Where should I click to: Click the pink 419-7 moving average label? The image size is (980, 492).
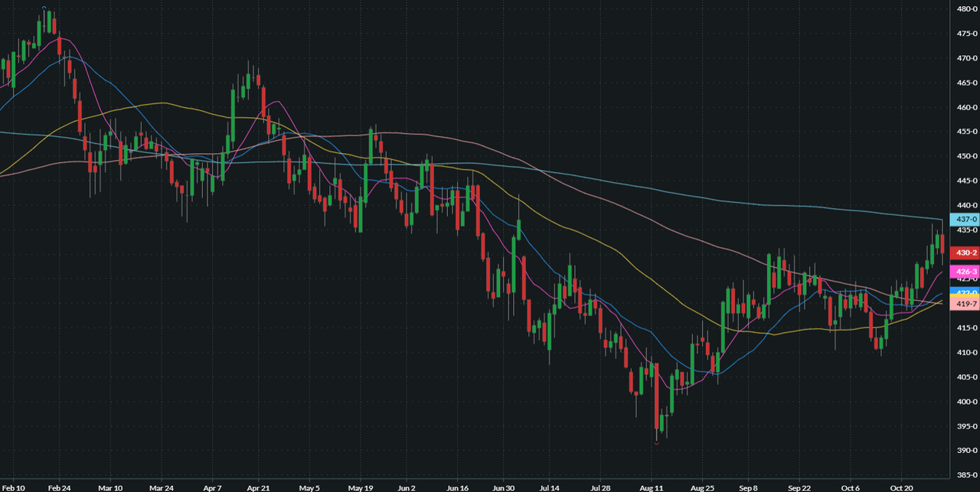click(964, 305)
